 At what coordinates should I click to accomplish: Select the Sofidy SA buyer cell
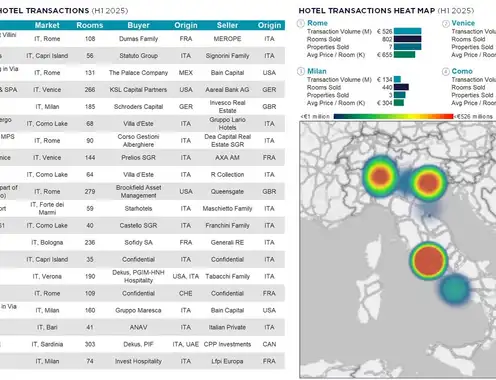pyautogui.click(x=138, y=242)
